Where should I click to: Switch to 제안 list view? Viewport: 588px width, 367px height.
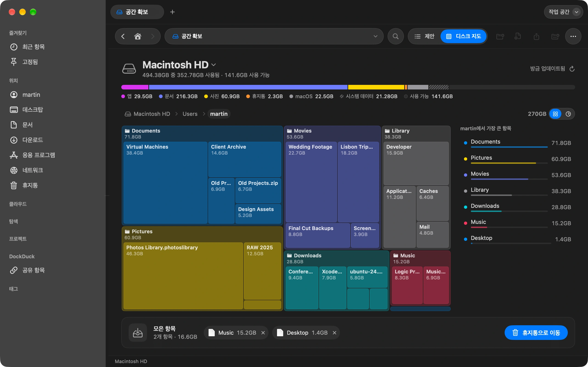424,36
